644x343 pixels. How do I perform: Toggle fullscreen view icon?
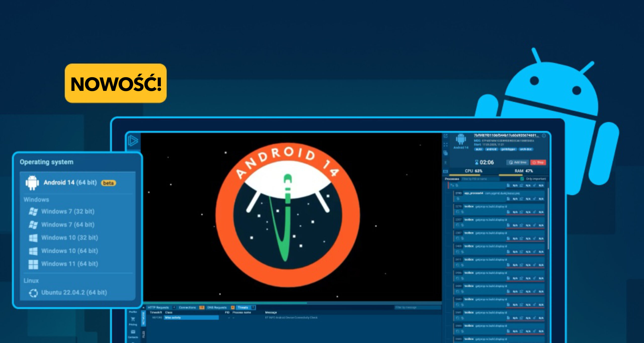click(446, 145)
